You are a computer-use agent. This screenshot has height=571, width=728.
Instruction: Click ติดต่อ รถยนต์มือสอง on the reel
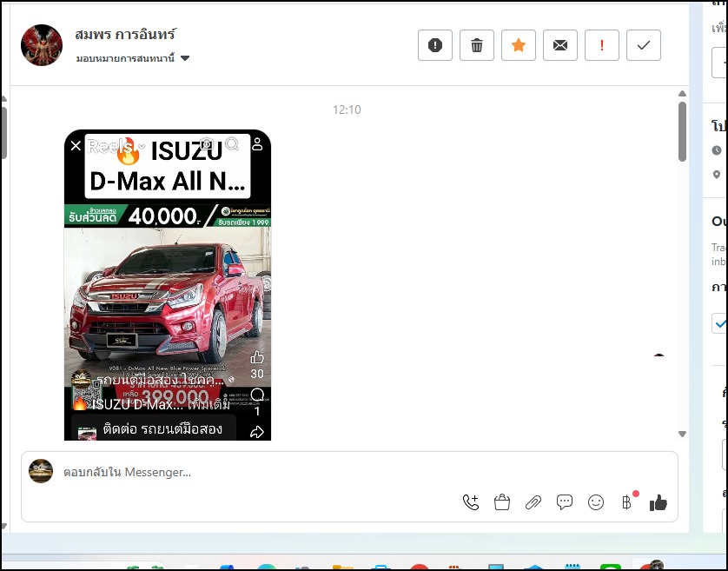tap(162, 428)
